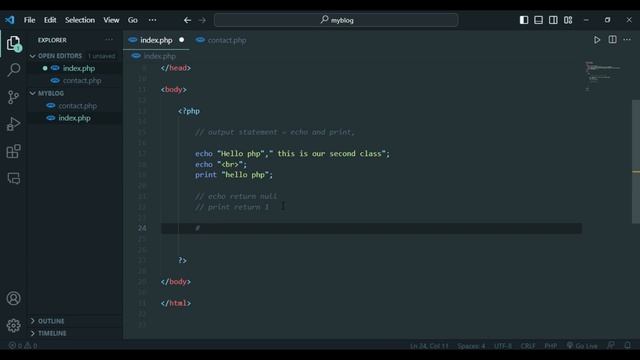Screen dimensions: 640x360
Task: Go back with the left arrow
Action: pyautogui.click(x=187, y=20)
